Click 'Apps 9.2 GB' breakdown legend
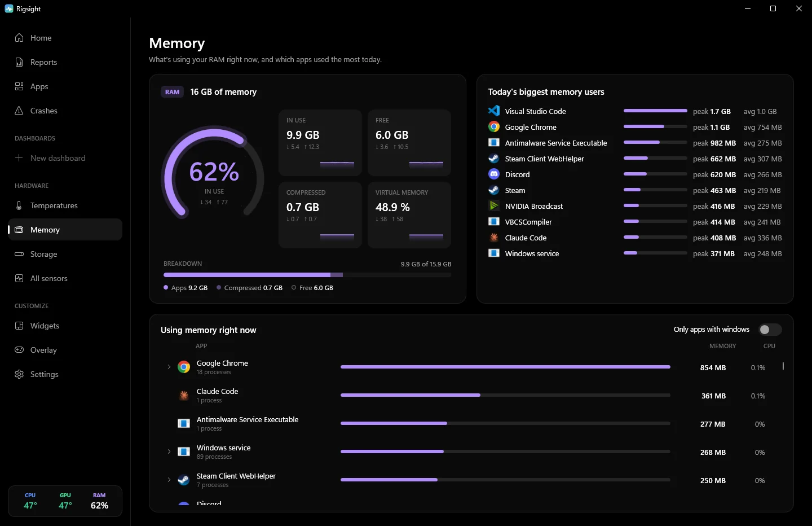Image resolution: width=812 pixels, height=526 pixels. [x=186, y=288]
